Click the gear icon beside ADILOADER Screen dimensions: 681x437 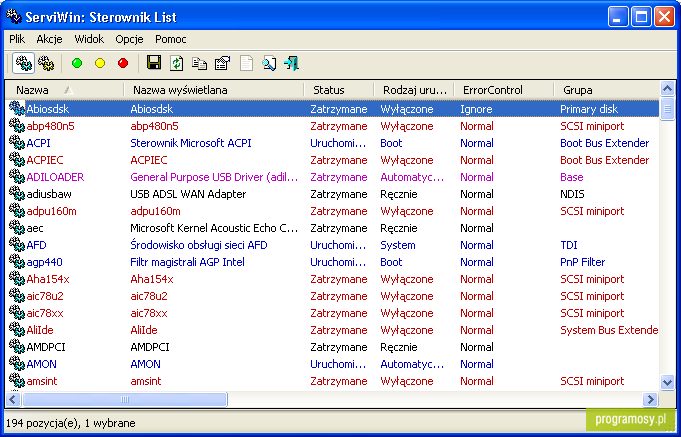click(17, 177)
